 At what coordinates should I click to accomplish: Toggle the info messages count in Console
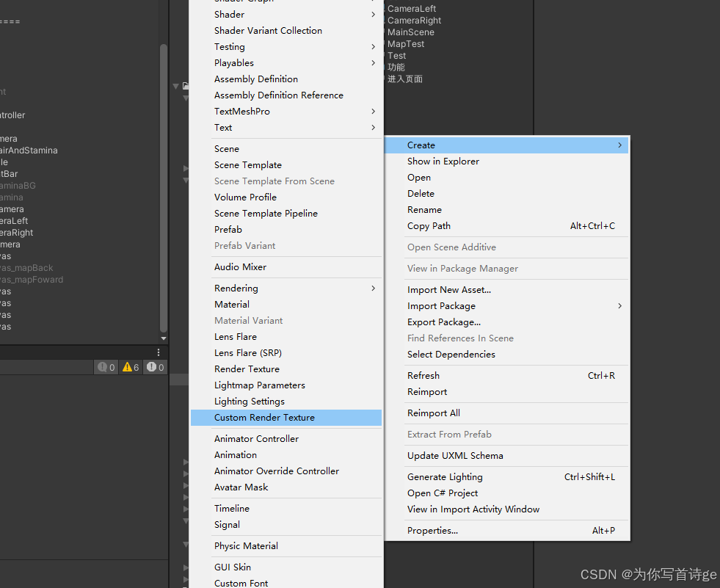106,367
